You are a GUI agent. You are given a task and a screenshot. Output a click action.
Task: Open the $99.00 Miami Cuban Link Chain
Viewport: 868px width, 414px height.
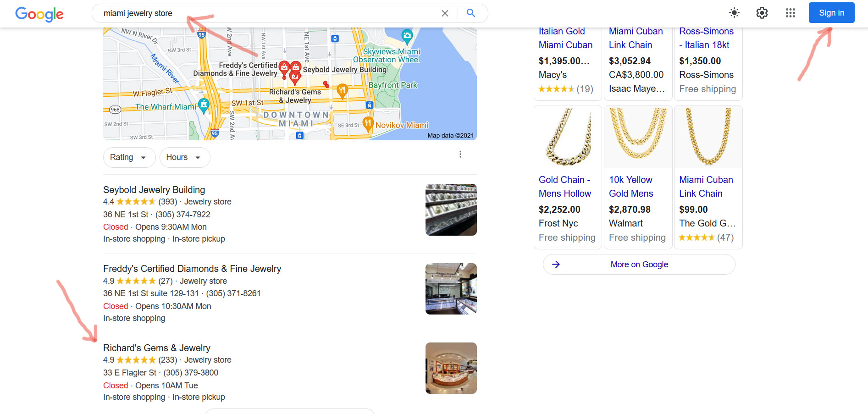coord(706,186)
